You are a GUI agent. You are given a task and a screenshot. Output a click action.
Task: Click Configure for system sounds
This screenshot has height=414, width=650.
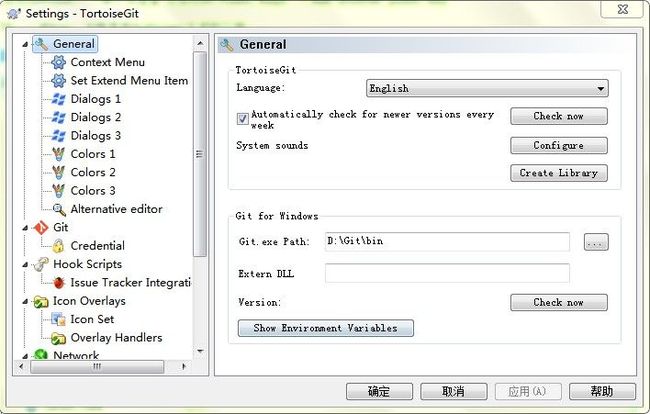coord(559,145)
